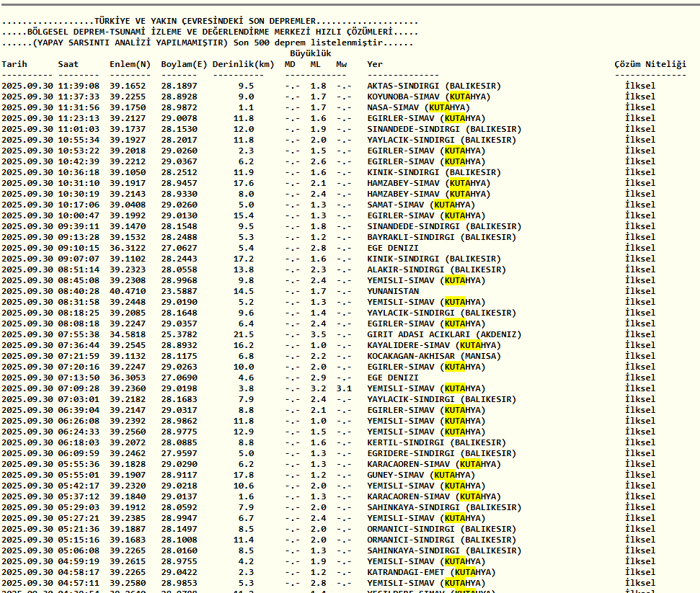Click time 11:01:03 in the list
This screenshot has width=700, height=593.
tap(79, 129)
